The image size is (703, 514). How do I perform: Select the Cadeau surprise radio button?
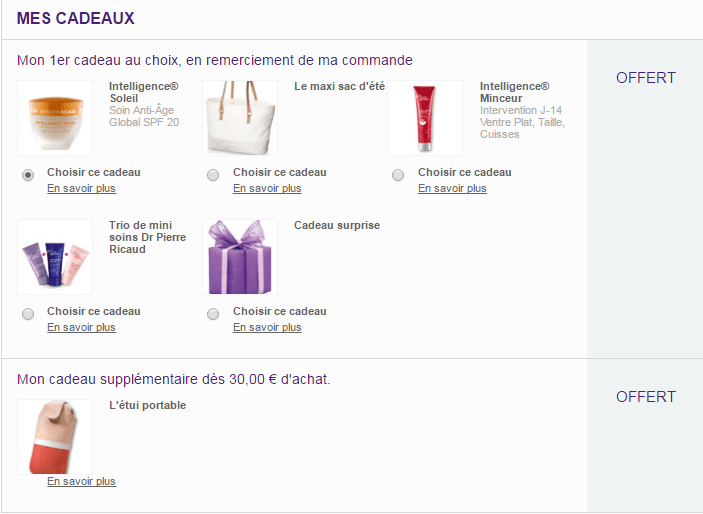tap(213, 314)
